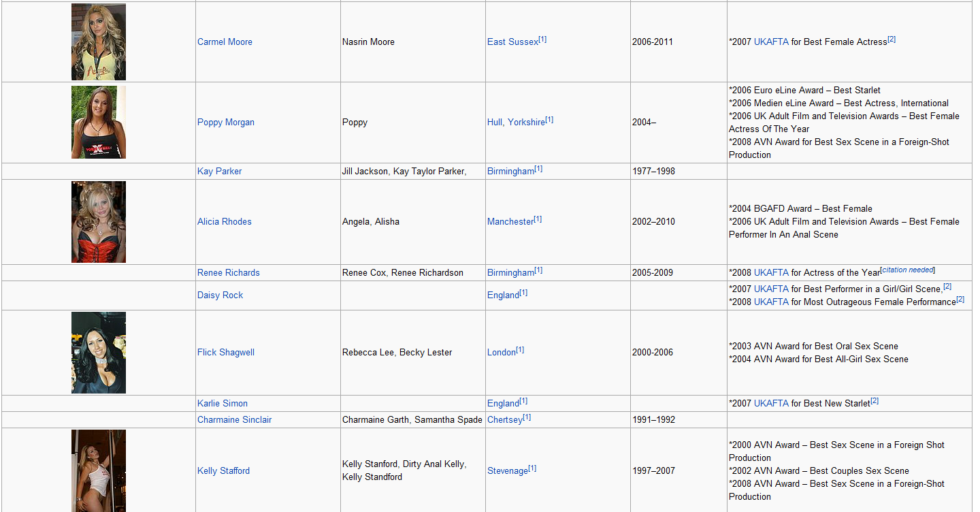Screen dimensions: 980x512
Task: Click the East Sussex location link
Action: pyautogui.click(x=512, y=42)
